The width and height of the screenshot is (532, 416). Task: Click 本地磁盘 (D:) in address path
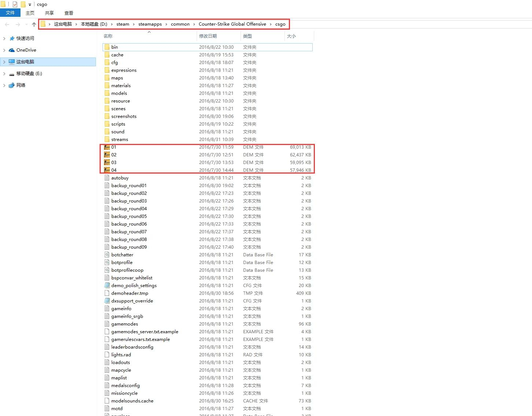pos(94,24)
